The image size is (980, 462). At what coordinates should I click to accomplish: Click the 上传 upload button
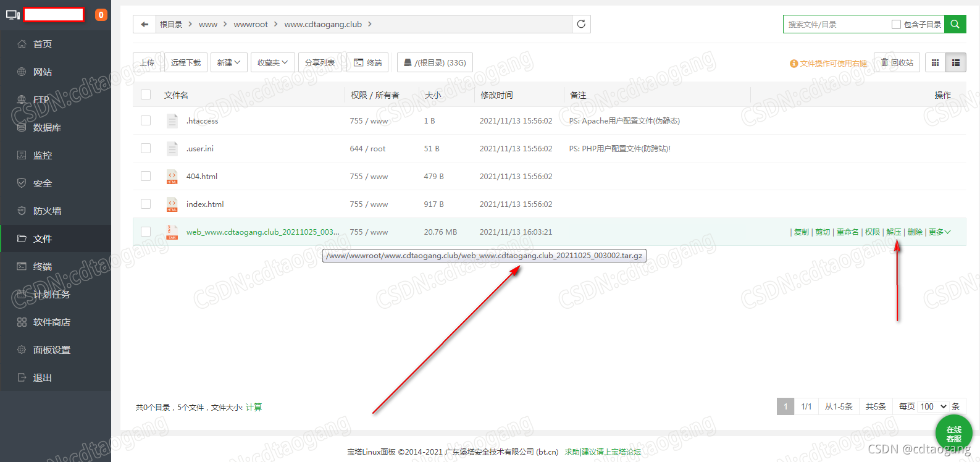(x=147, y=62)
